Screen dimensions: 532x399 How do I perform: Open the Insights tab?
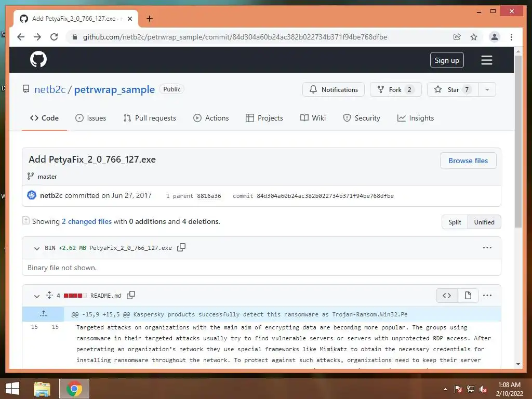[416, 118]
